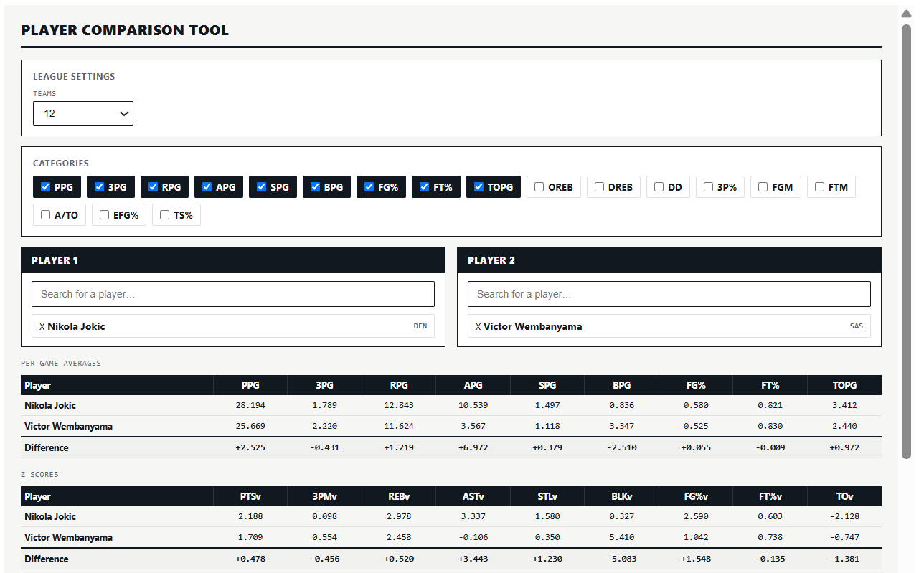The image size is (924, 573).
Task: Click the Player 1 search field
Action: click(233, 294)
